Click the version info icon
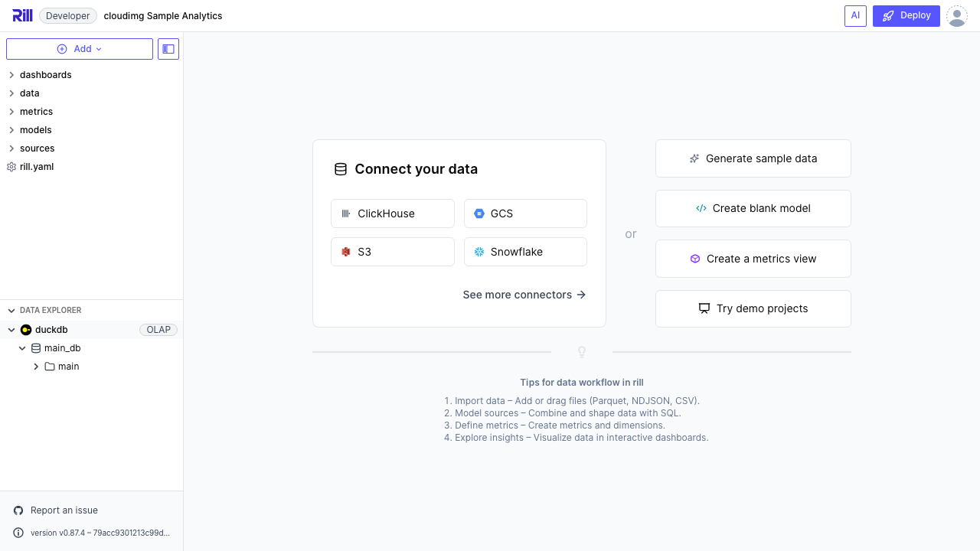Image resolution: width=980 pixels, height=551 pixels. click(x=18, y=533)
